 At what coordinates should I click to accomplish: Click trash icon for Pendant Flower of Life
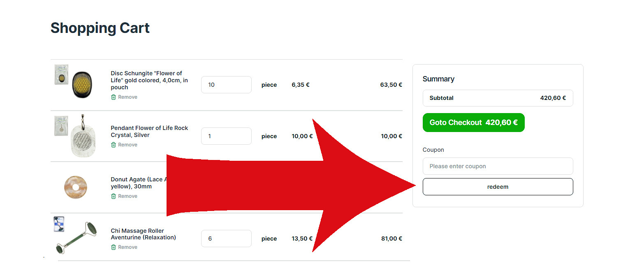point(114,145)
